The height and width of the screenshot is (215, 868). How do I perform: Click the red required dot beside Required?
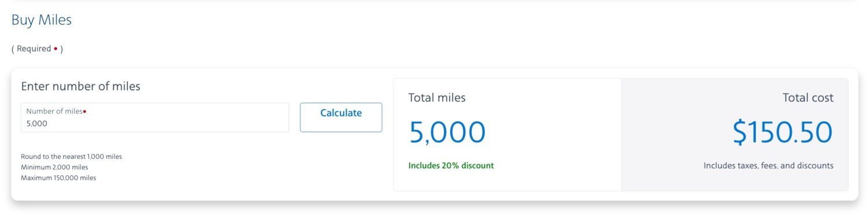56,49
